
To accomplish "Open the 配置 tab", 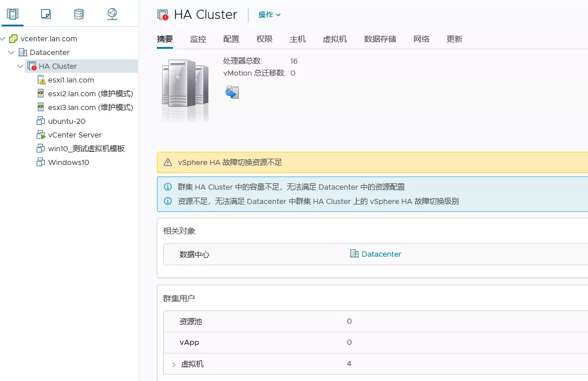I will click(231, 39).
